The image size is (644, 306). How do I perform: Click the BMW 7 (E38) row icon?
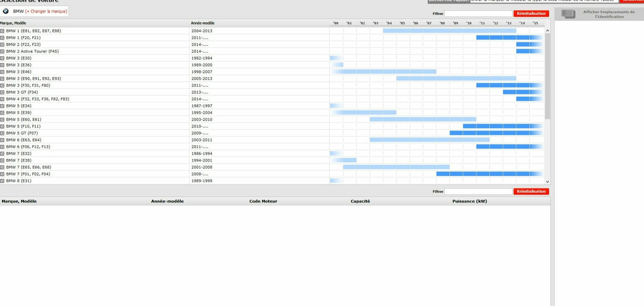click(2, 160)
